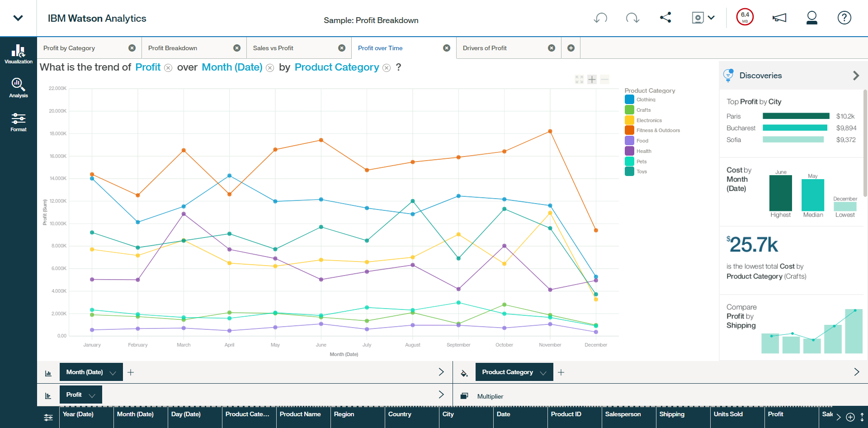Click the undo arrow icon

[600, 18]
